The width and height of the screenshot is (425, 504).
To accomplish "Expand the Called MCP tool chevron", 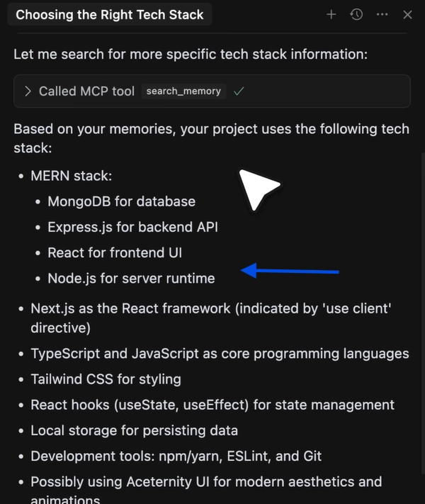I will 28,91.
